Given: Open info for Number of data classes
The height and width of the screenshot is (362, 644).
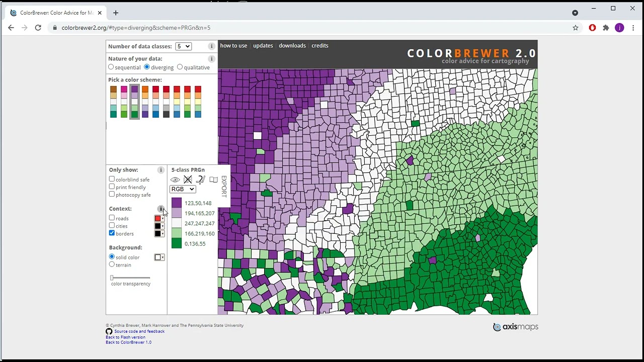Looking at the screenshot, I should (211, 46).
